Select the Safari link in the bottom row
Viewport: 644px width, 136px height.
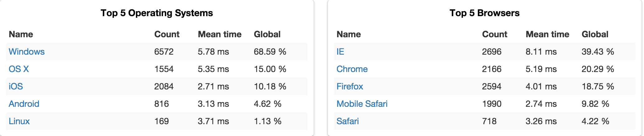pyautogui.click(x=348, y=121)
